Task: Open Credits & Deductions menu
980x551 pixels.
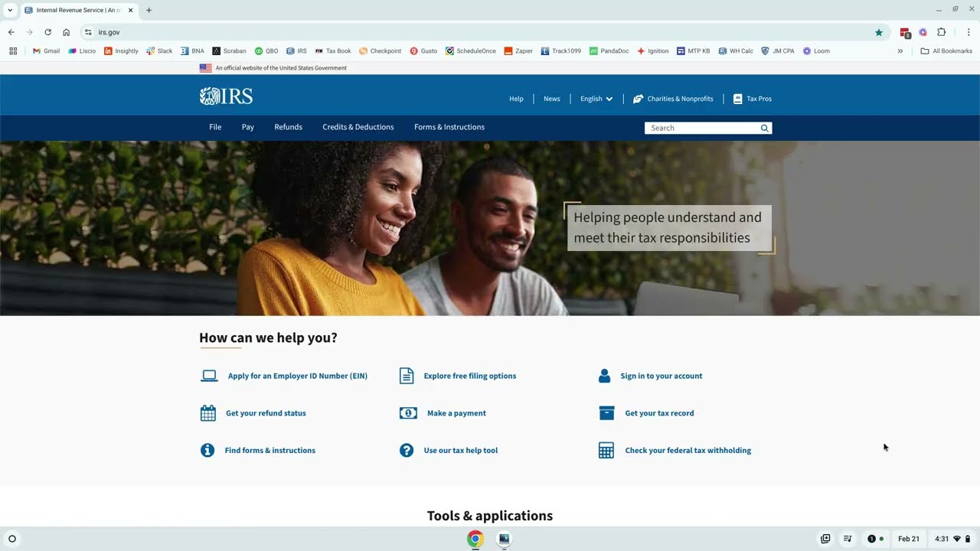Action: (x=358, y=127)
